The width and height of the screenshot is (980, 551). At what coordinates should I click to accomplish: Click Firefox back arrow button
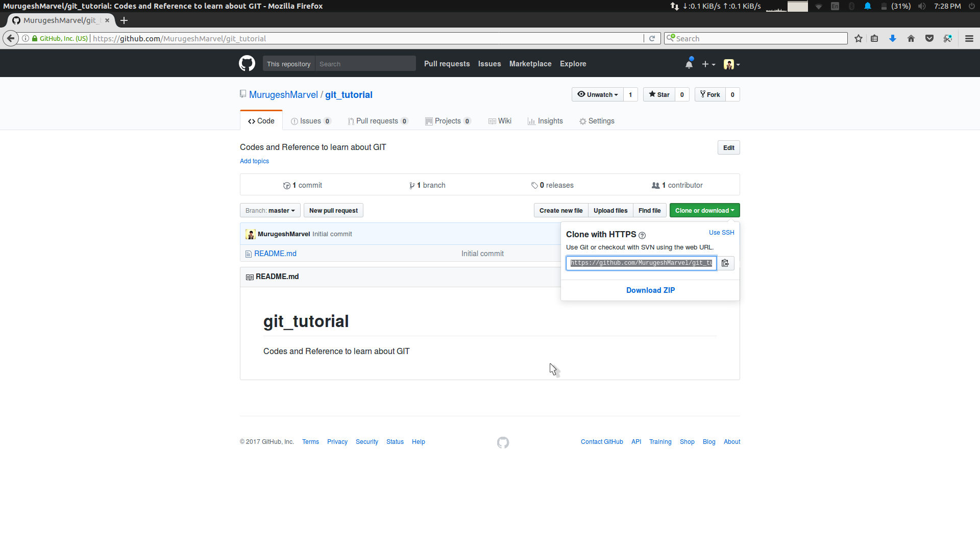11,38
